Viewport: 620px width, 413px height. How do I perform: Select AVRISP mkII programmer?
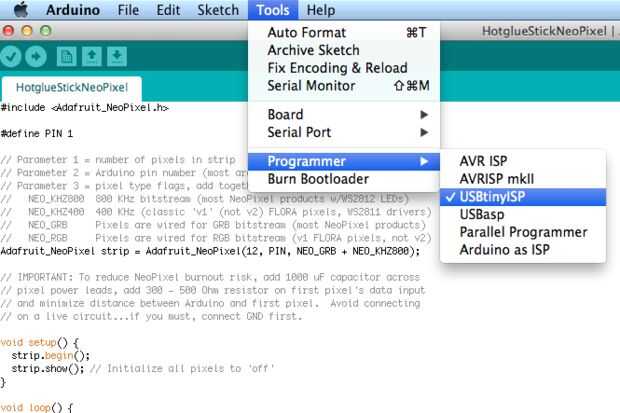(x=523, y=179)
